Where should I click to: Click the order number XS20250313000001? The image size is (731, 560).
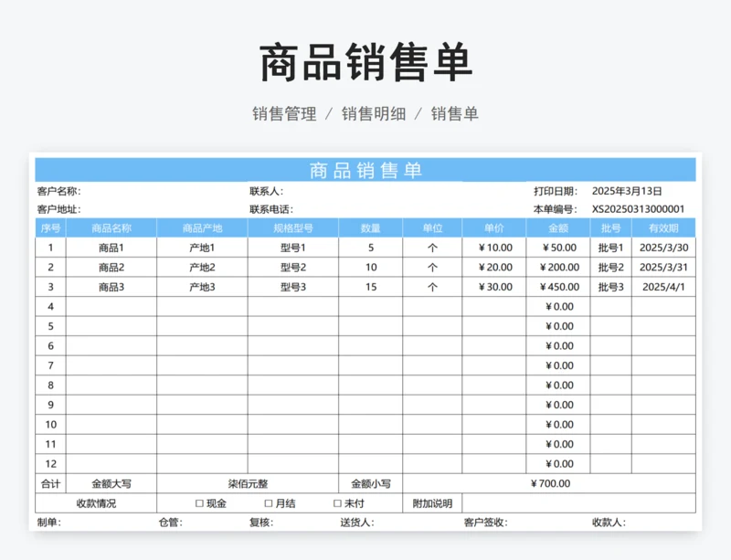point(638,209)
